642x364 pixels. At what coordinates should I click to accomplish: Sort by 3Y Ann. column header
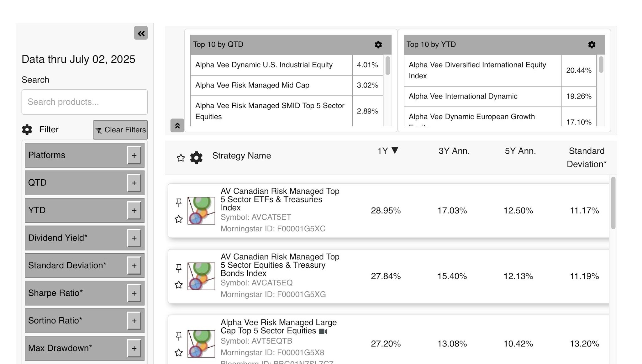click(454, 151)
